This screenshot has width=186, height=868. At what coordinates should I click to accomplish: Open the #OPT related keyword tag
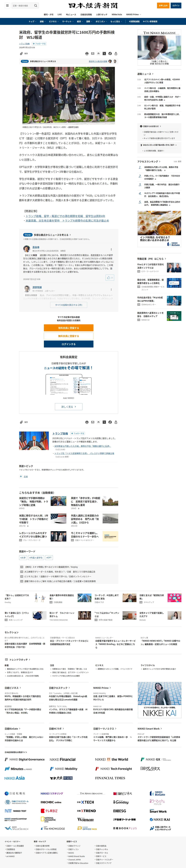[49, 558]
